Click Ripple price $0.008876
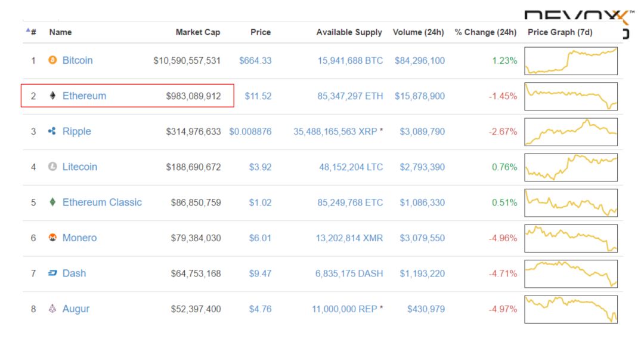Viewport: 644px width, 363px height. click(x=250, y=131)
